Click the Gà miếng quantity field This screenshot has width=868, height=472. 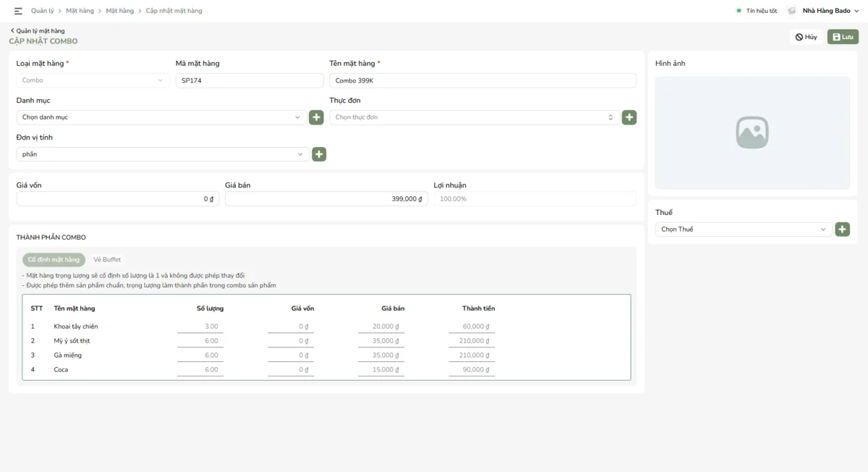click(x=200, y=355)
